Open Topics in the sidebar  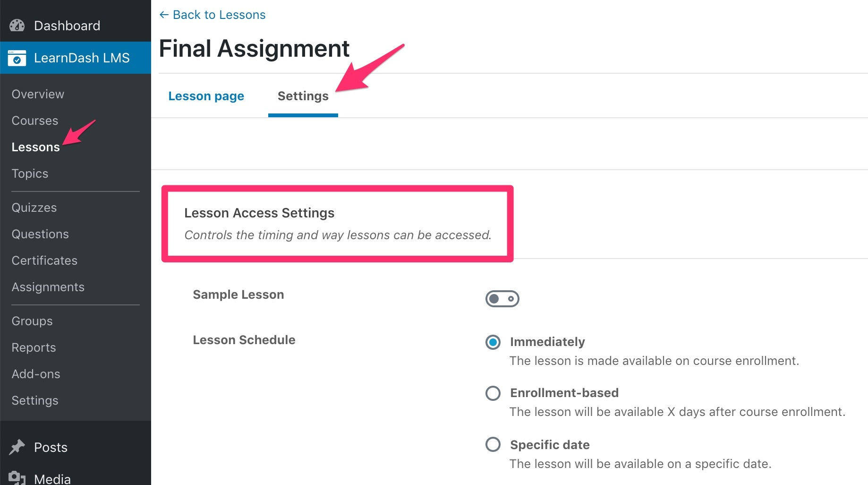[x=30, y=173]
